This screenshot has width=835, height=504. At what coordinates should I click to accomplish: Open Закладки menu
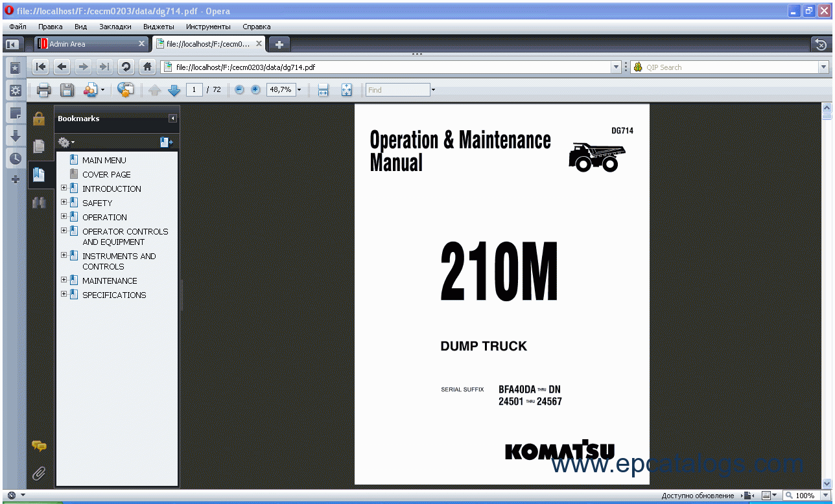(x=115, y=27)
